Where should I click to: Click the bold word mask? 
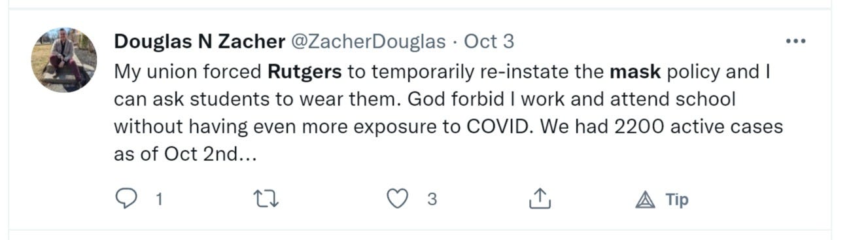(635, 71)
